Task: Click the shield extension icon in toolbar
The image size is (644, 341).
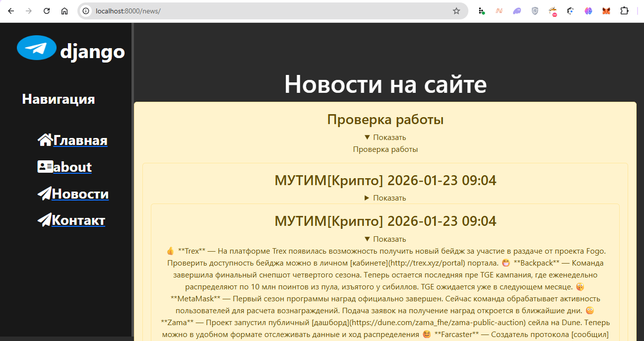Action: pyautogui.click(x=535, y=11)
